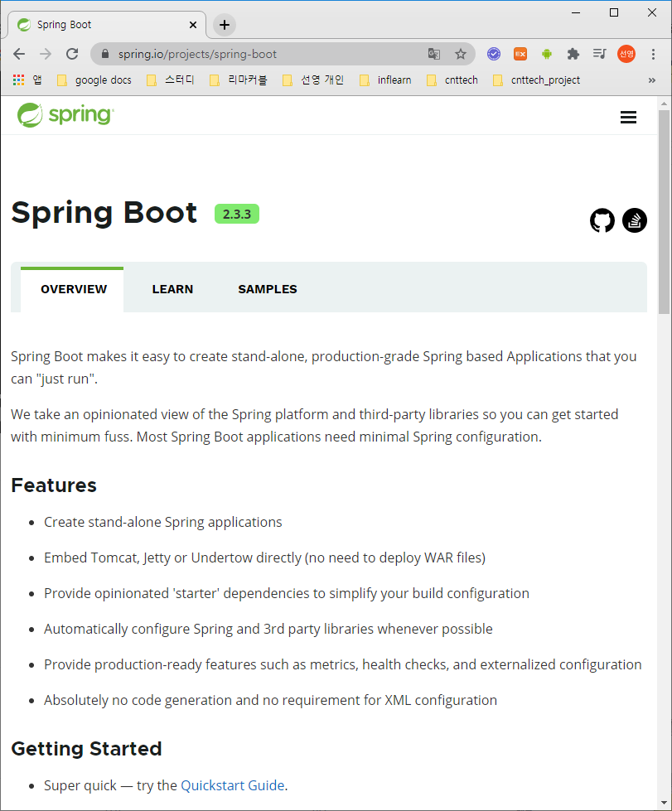Viewport: 672px width, 811px height.
Task: Open the media controls icon
Action: click(600, 54)
